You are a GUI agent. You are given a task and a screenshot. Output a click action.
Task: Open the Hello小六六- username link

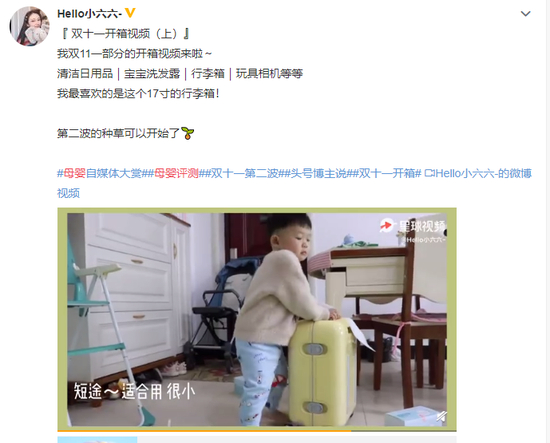[x=89, y=14]
